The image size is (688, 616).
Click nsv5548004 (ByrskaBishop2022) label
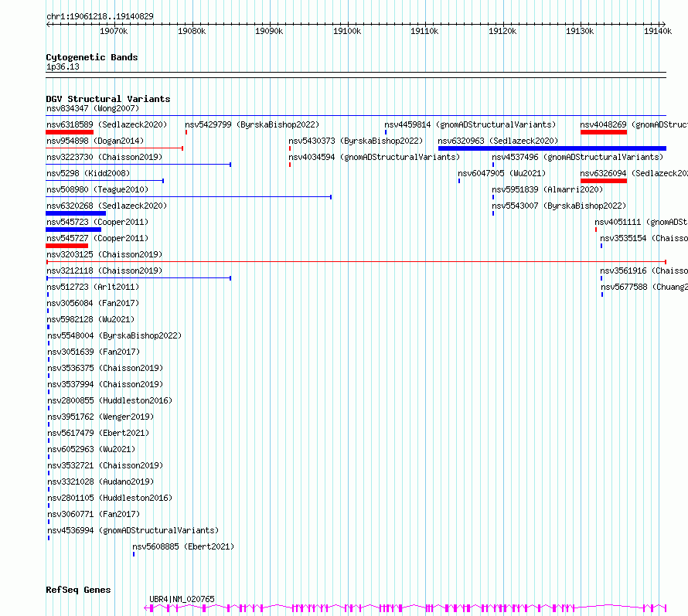click(x=114, y=335)
